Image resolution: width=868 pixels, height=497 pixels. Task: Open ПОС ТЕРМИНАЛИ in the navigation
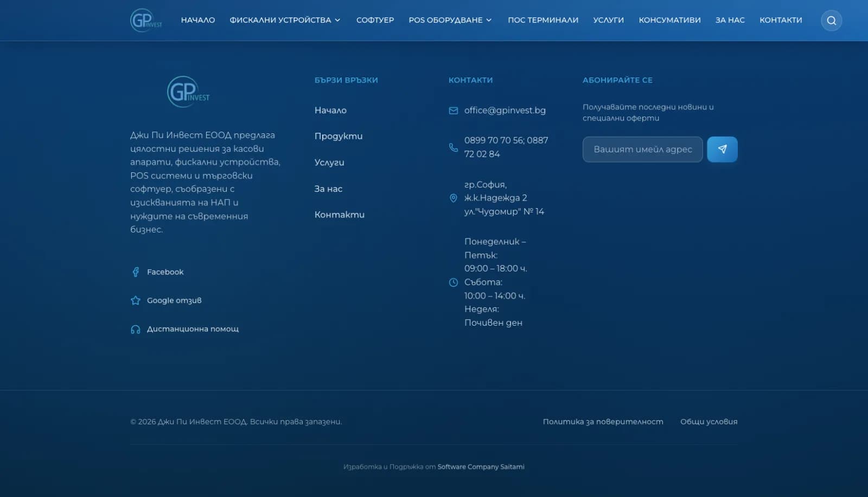point(543,20)
